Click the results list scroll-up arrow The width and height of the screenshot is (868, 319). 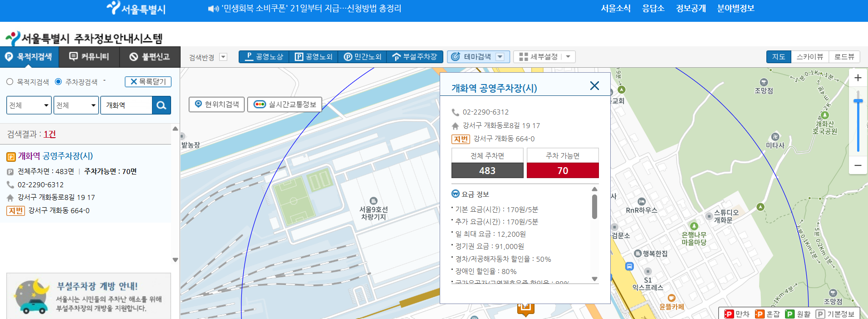tap(175, 129)
